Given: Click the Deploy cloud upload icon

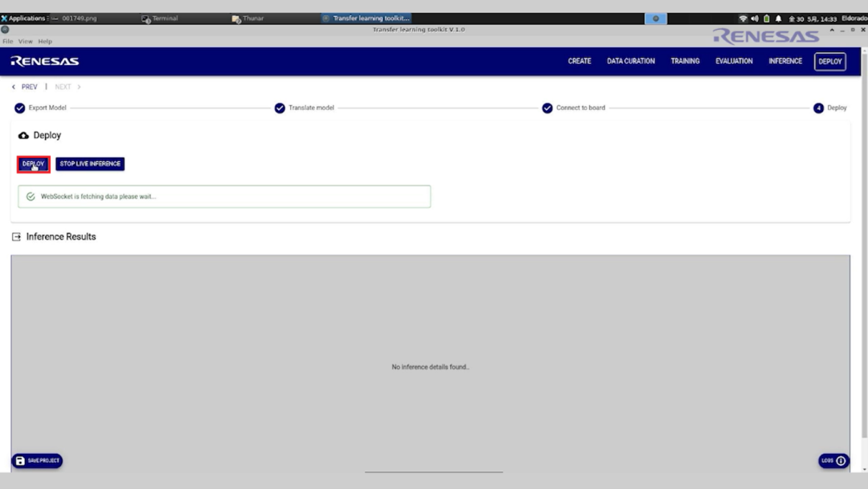Looking at the screenshot, I should point(23,136).
